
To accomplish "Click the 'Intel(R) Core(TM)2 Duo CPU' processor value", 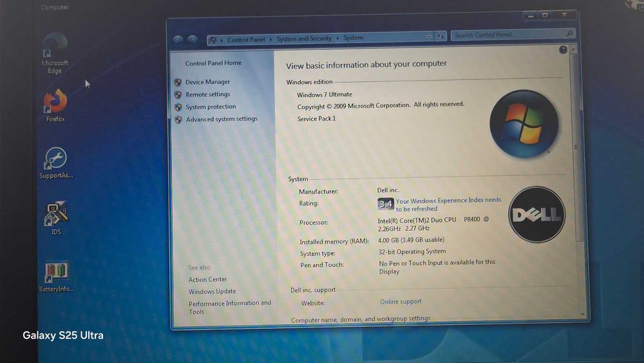I will [x=433, y=224].
